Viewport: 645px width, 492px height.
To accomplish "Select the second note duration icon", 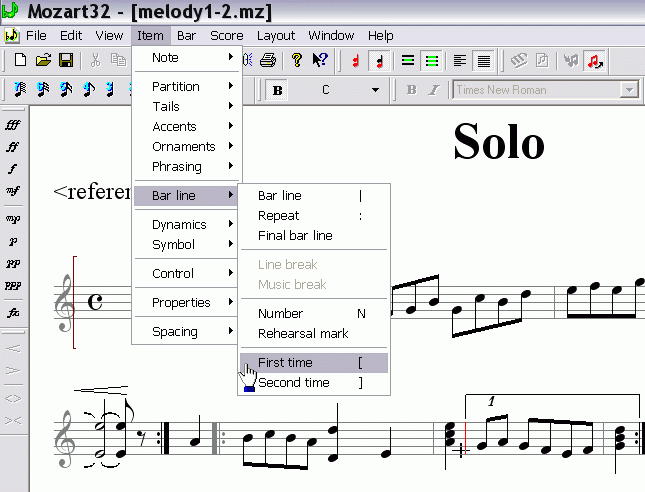I will 43,89.
